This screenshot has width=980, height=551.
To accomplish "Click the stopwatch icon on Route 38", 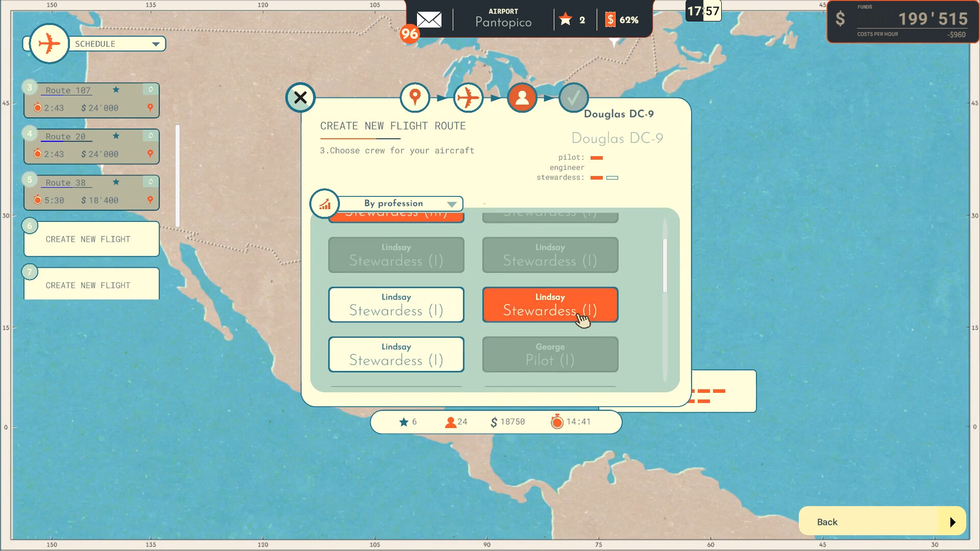I will tap(37, 200).
